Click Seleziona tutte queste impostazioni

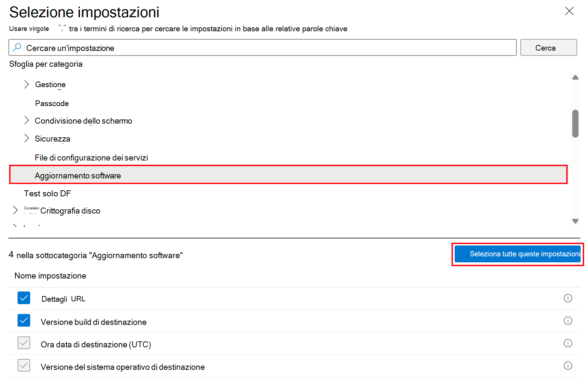pos(517,254)
